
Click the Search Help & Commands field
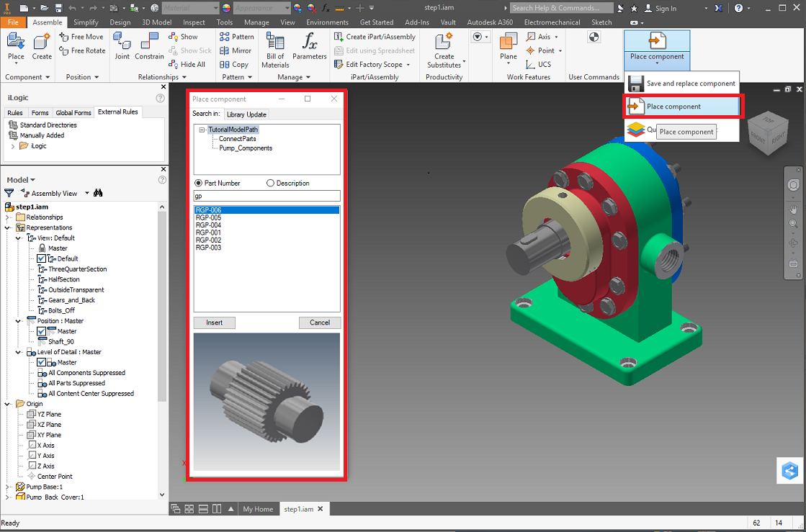[x=562, y=8]
